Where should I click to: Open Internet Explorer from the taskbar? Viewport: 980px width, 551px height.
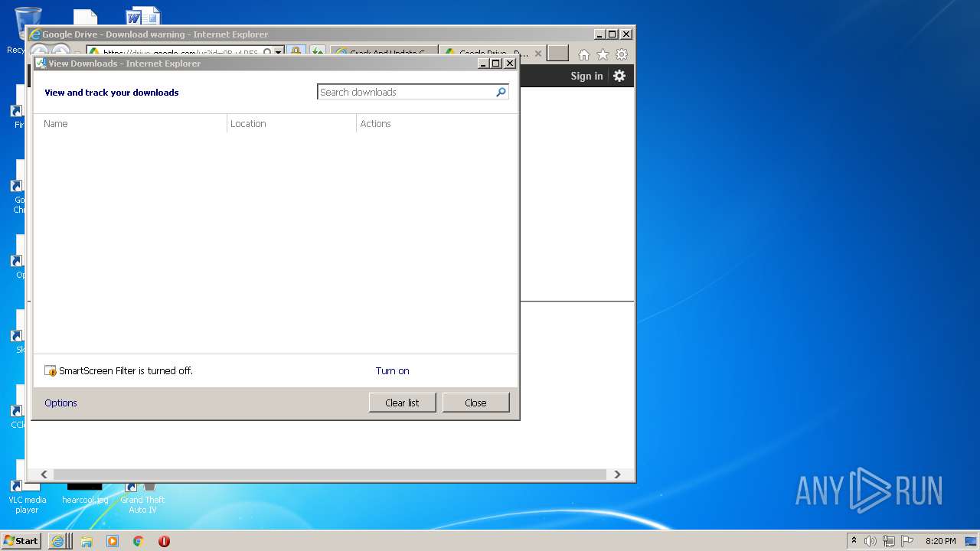(x=57, y=541)
